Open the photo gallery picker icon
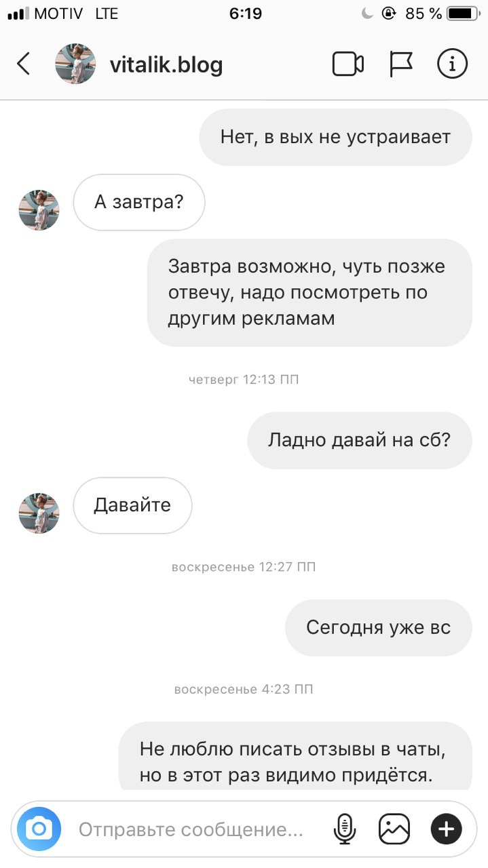Viewport: 488px width, 868px height. point(394,829)
